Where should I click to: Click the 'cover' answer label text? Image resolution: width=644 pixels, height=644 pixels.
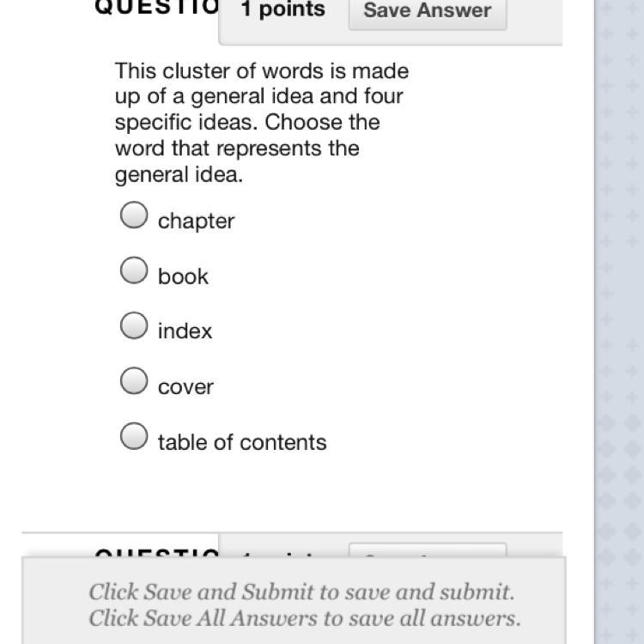185,387
